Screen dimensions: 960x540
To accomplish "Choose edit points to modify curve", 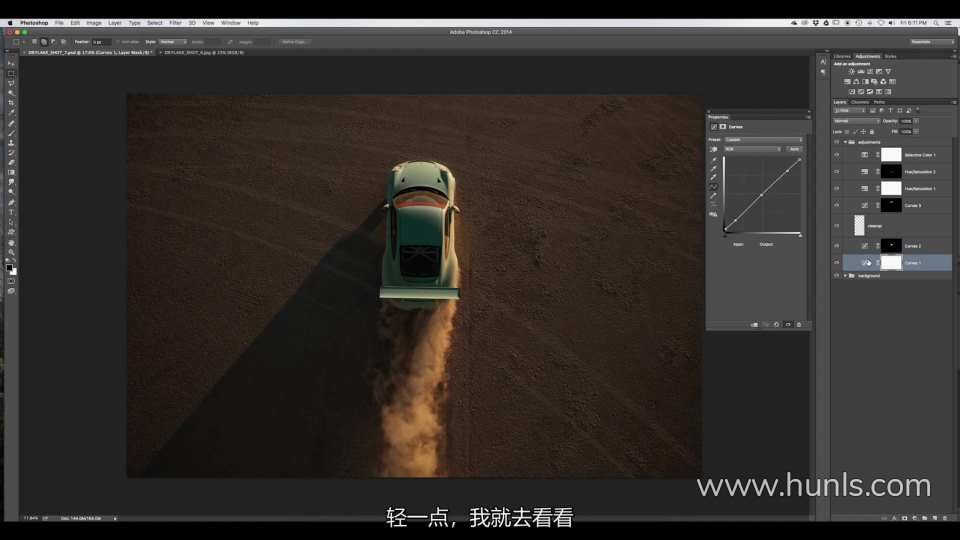I will point(714,186).
